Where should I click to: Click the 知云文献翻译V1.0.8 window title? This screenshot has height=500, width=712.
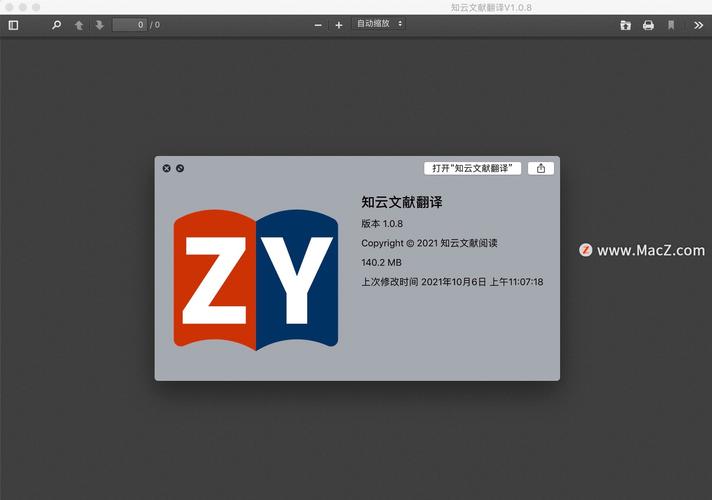(491, 7)
